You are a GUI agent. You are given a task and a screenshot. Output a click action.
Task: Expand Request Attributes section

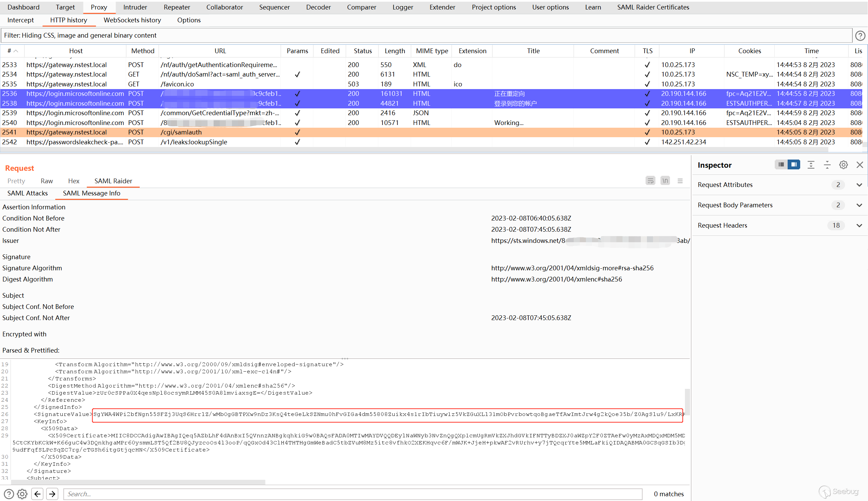pyautogui.click(x=859, y=185)
